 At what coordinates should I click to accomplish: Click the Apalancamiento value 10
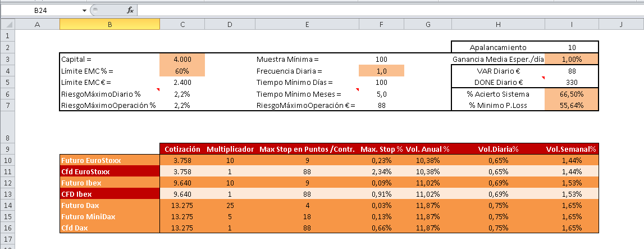click(572, 47)
